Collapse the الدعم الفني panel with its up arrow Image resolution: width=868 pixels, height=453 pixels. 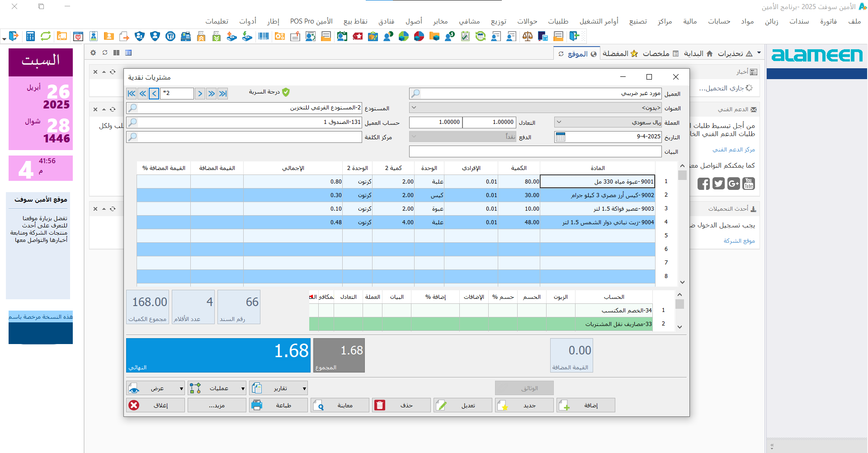click(x=104, y=109)
